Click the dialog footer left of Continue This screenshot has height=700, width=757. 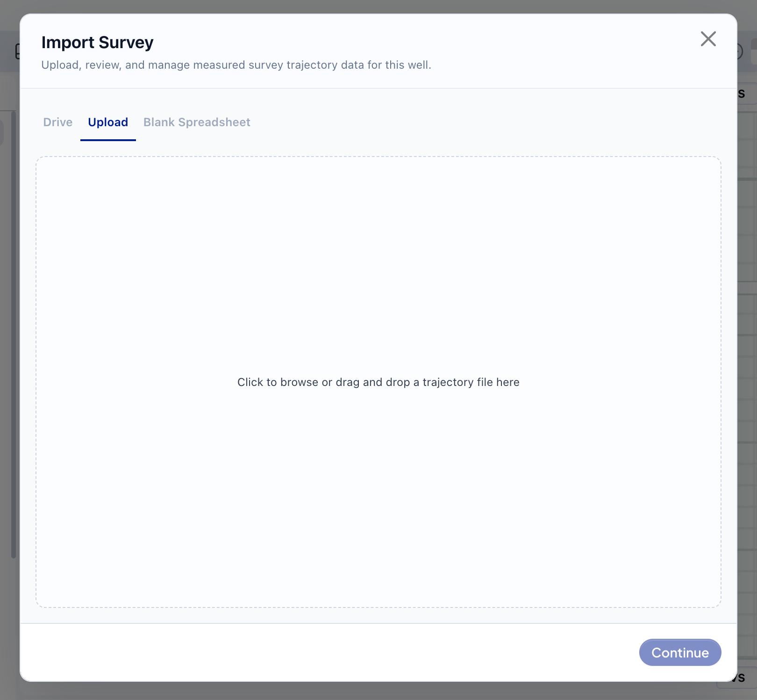point(327,652)
